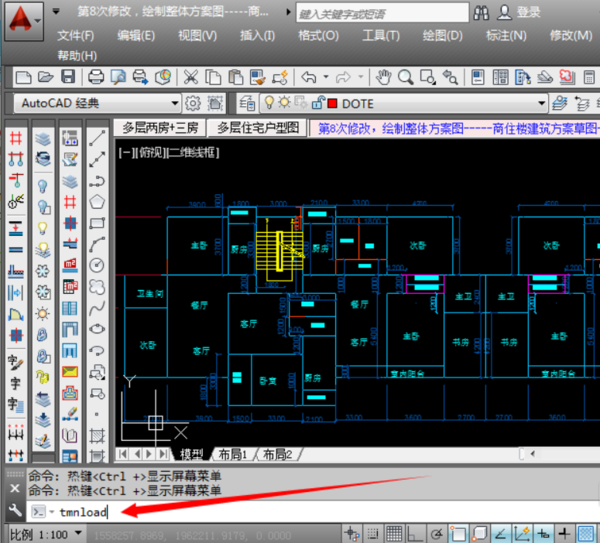600x543 pixels.
Task: Toggle Snap Mode in status bar
Action: coord(372,533)
